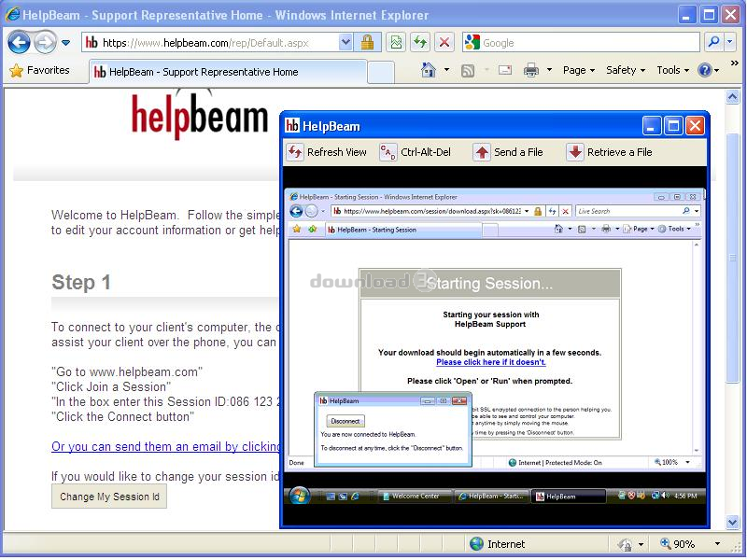Click the printer icon in remote browser toolbar
Screen dimensions: 747x560
[x=605, y=229]
